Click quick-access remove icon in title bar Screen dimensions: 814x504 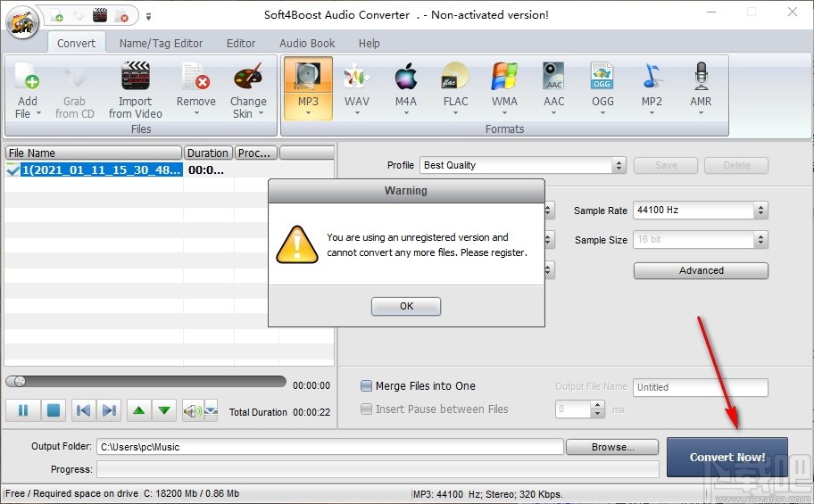[x=121, y=15]
